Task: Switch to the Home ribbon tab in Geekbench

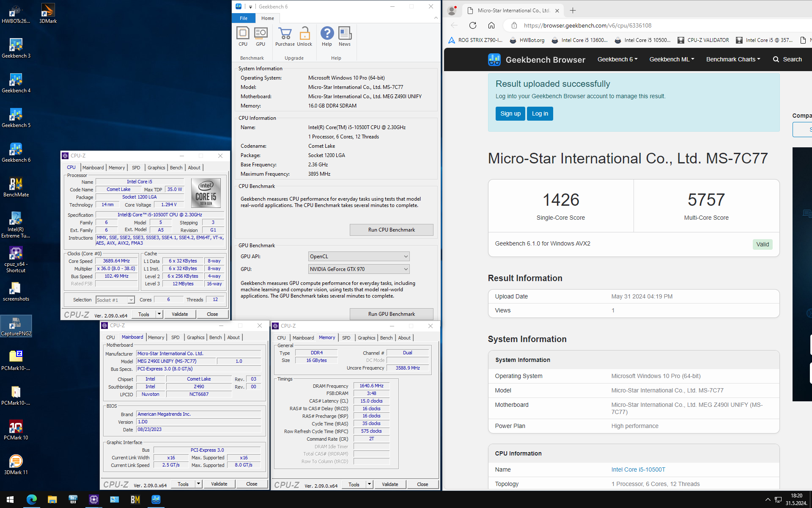Action: point(267,18)
